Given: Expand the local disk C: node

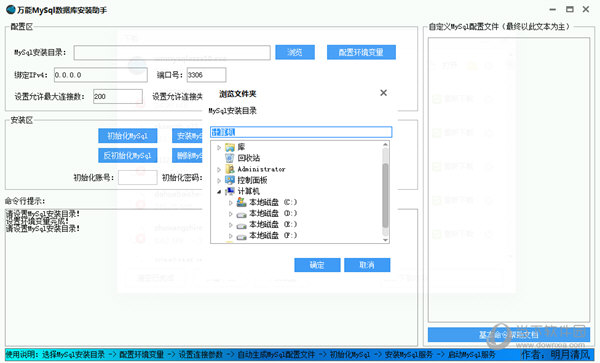Looking at the screenshot, I should (230, 202).
